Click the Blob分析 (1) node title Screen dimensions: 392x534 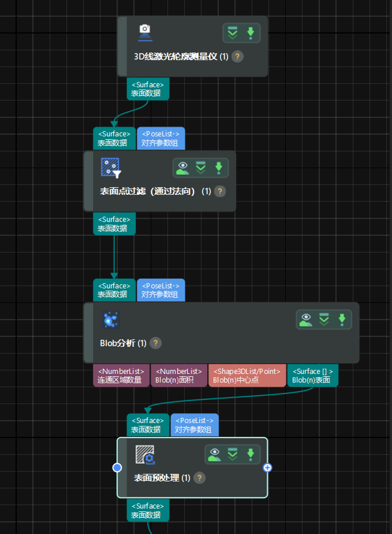[123, 343]
